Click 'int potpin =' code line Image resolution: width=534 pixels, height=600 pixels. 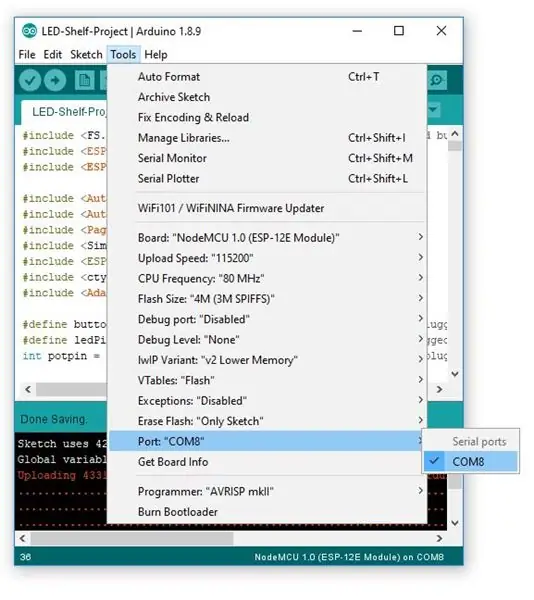[61, 356]
